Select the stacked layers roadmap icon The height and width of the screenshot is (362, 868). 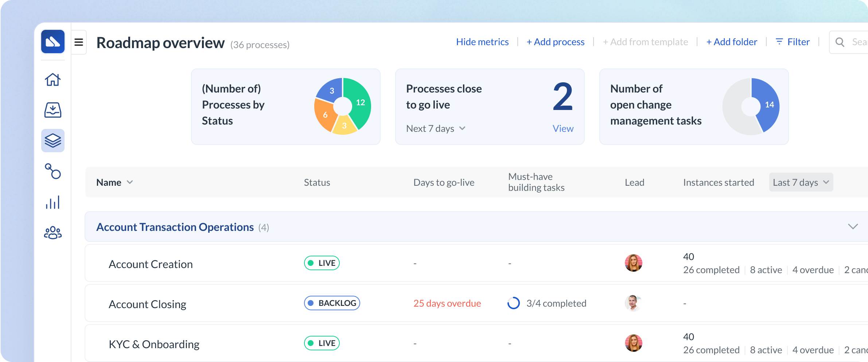coord(53,140)
